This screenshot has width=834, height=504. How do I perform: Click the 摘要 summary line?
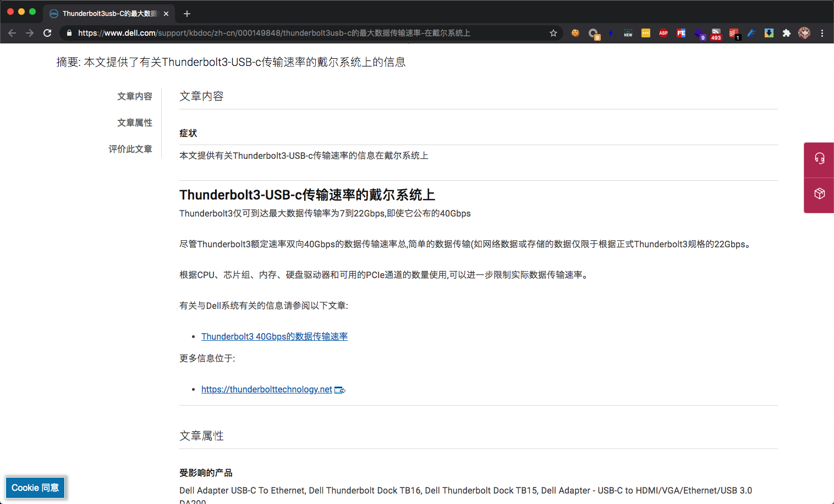click(x=231, y=62)
